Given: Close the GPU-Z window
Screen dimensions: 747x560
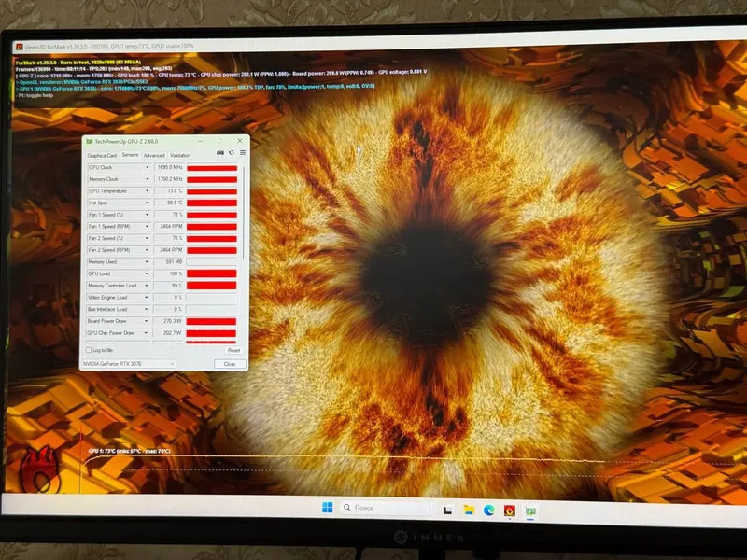Looking at the screenshot, I should click(x=240, y=141).
